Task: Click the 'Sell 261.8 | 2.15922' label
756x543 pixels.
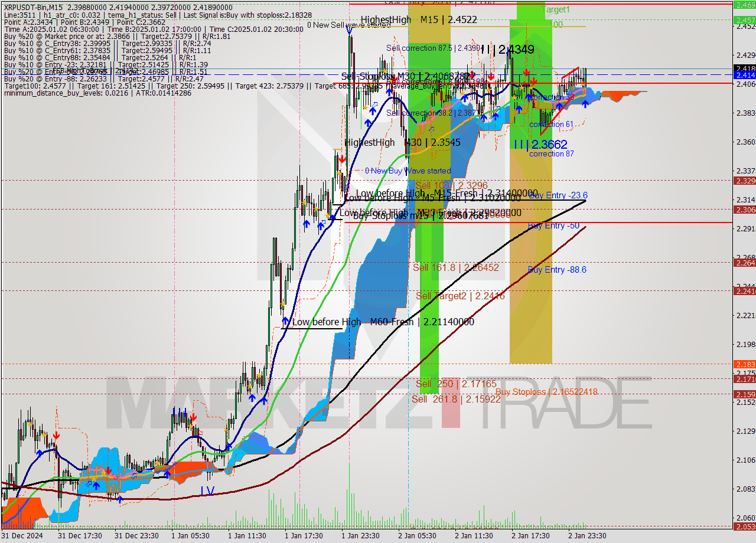Action: (x=456, y=399)
